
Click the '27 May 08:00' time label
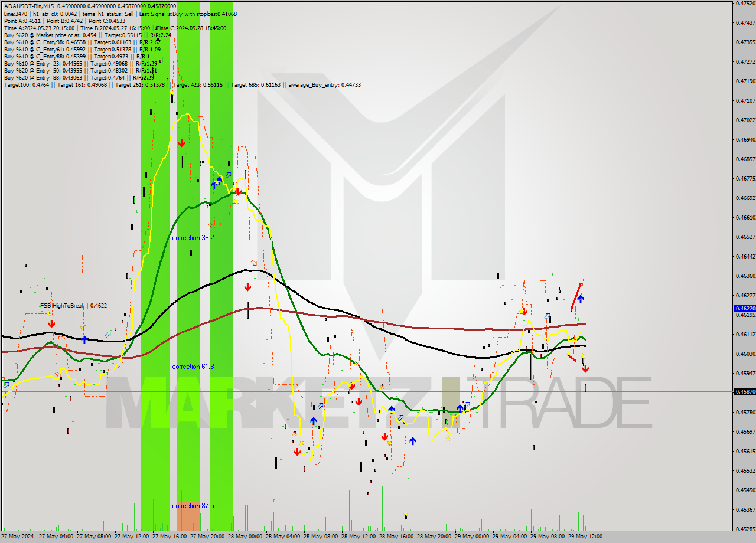(x=94, y=537)
